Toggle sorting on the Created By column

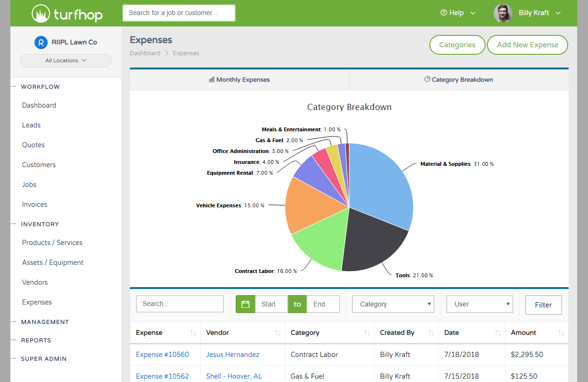[x=430, y=333]
